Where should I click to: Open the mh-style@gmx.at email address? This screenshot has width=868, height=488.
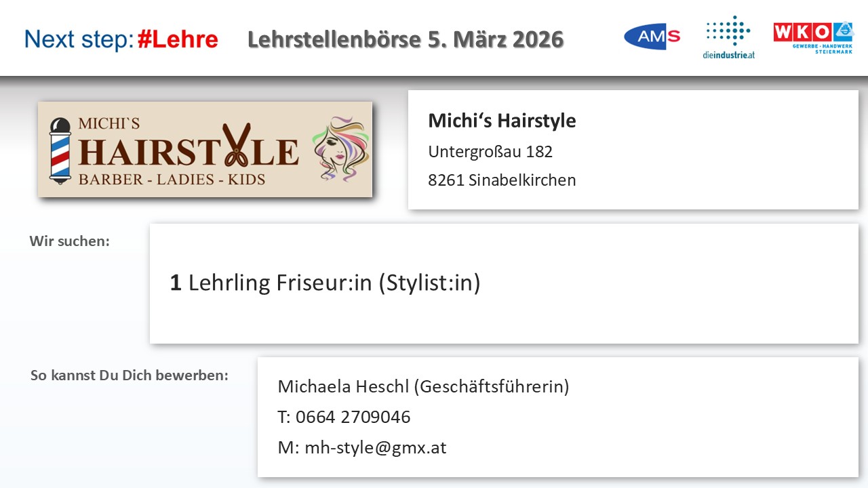(375, 447)
